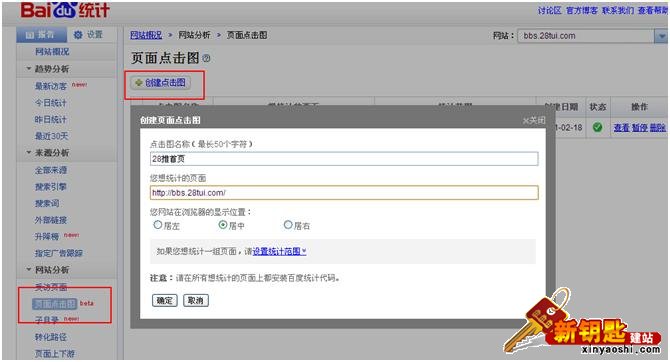Open 最新访客 report

click(x=51, y=86)
